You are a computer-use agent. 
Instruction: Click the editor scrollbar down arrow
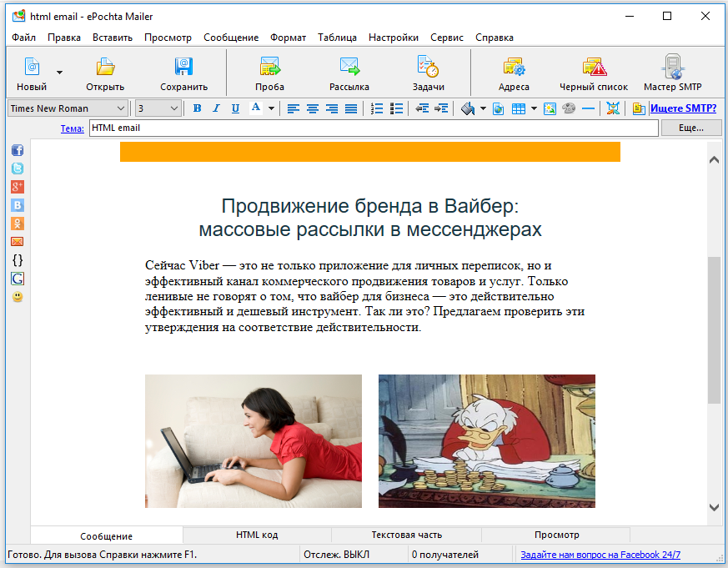pos(714,508)
